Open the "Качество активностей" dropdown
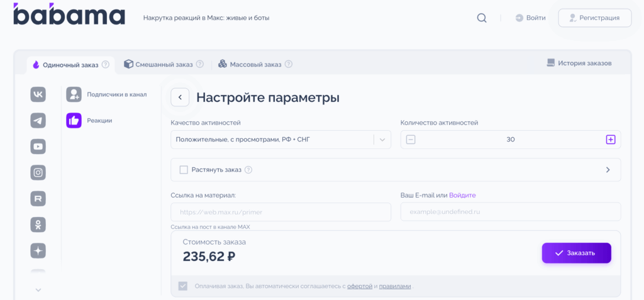The image size is (644, 300). point(280,140)
